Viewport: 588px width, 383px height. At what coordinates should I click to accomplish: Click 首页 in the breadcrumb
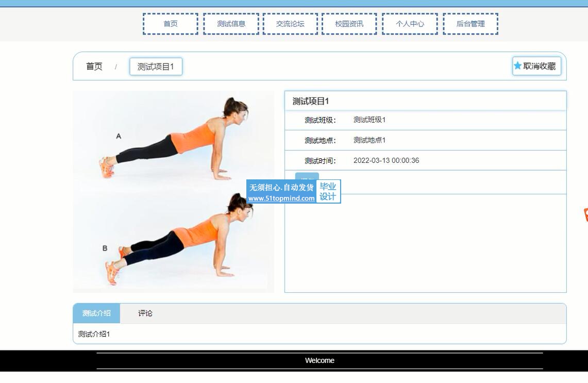(94, 66)
